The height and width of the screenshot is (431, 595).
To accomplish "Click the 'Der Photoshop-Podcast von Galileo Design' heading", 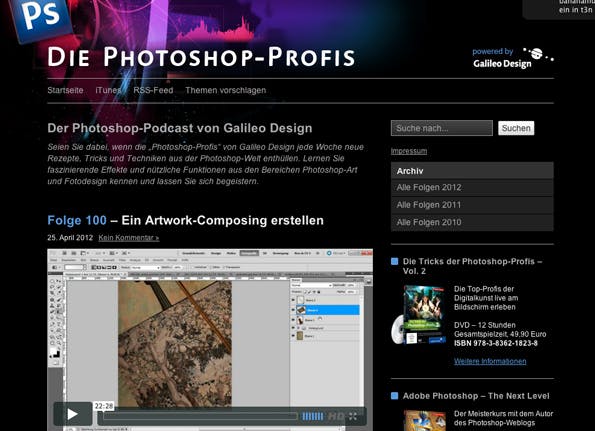I will click(180, 128).
